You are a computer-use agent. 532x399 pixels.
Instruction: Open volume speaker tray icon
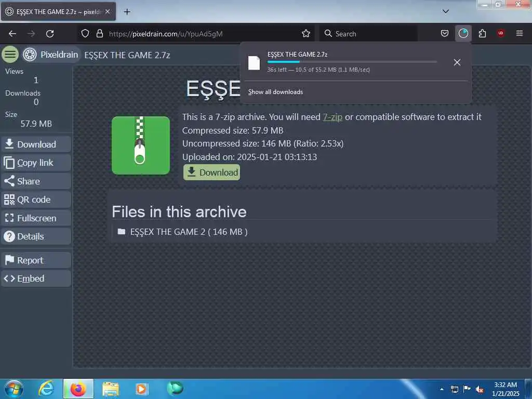480,390
